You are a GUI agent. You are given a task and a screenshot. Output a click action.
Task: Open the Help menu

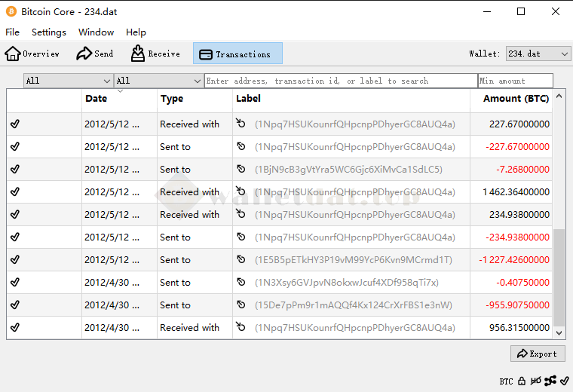point(136,32)
